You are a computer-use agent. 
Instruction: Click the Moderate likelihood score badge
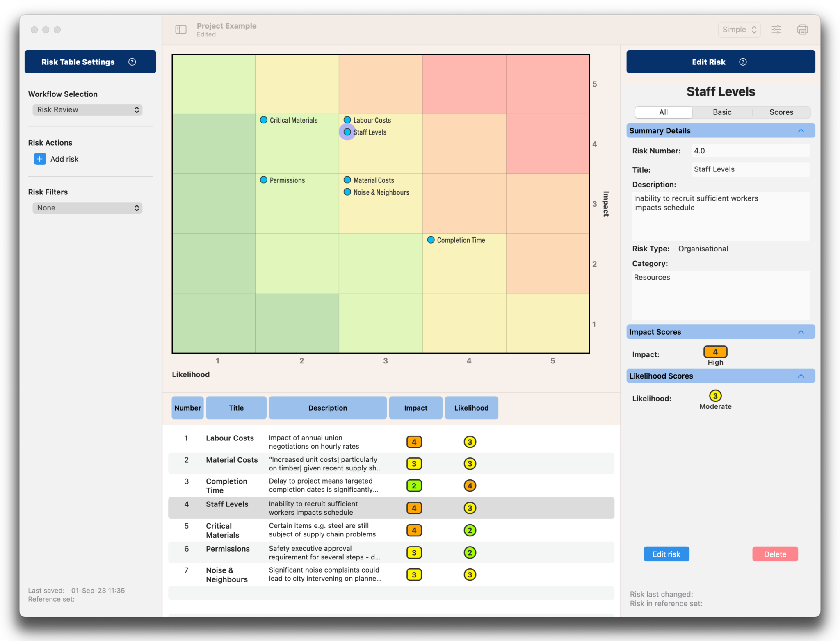pos(715,396)
